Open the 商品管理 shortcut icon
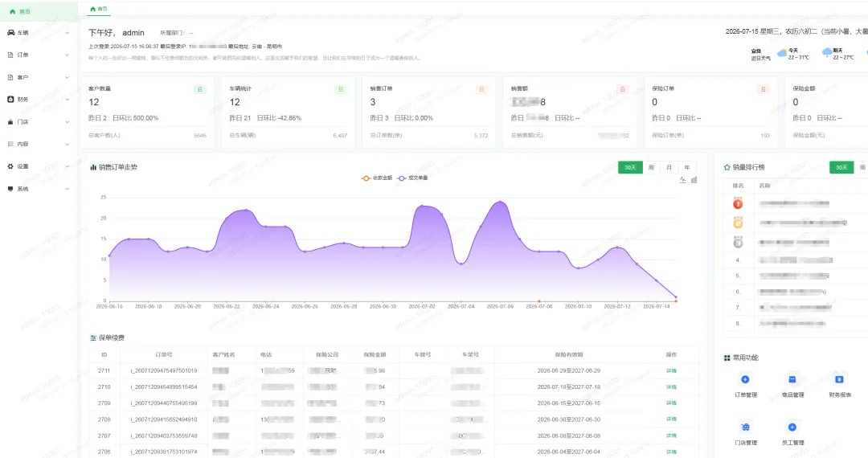 792,379
